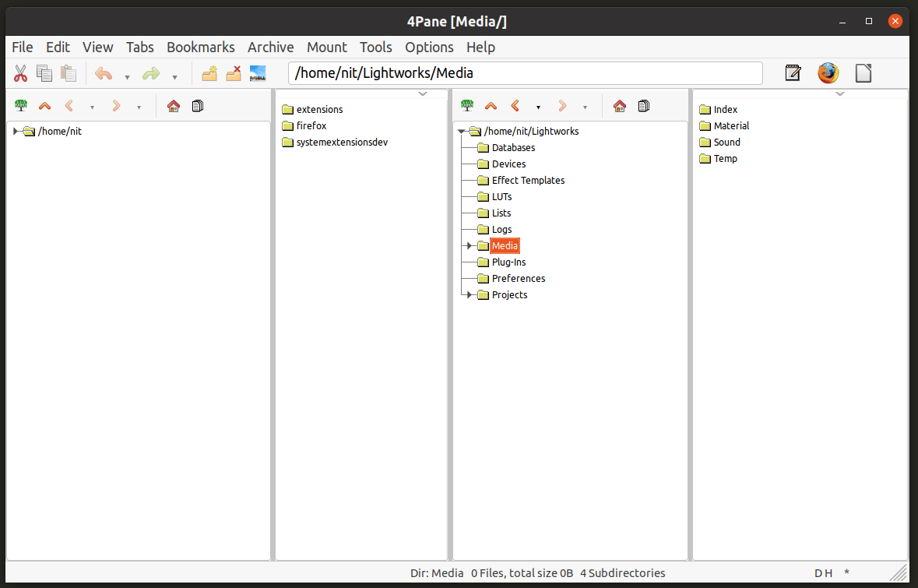Open the undo history dropdown arrow
918x588 pixels.
[x=127, y=76]
